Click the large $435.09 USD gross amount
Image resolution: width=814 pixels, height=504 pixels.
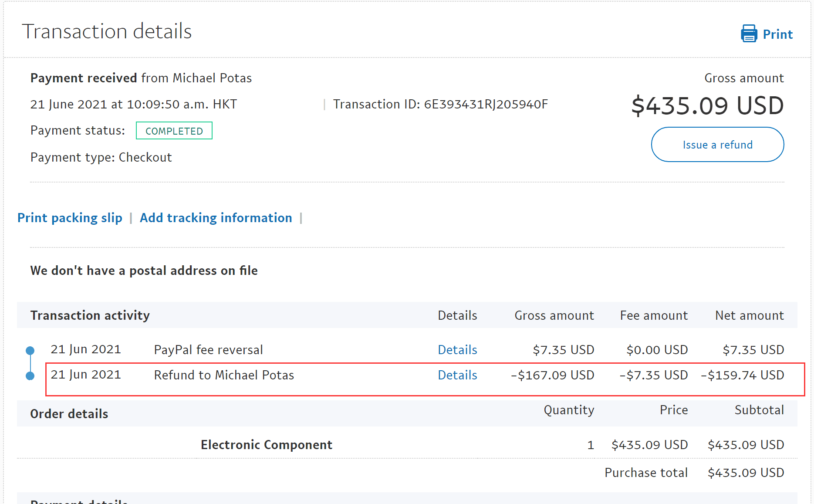pyautogui.click(x=707, y=106)
